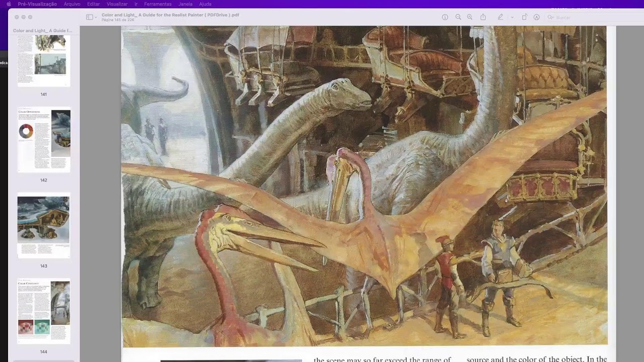The width and height of the screenshot is (644, 362).
Task: Click the zoom in magnifier
Action: tap(469, 17)
